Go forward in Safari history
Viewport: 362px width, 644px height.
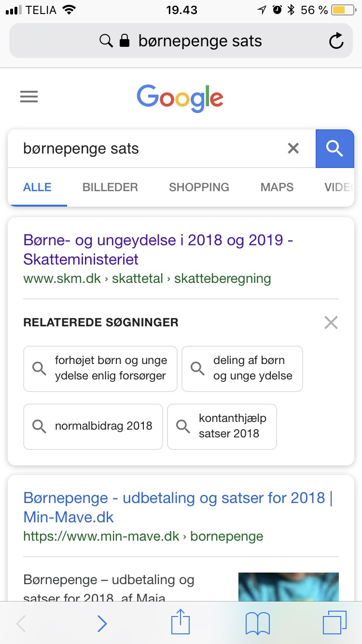click(x=102, y=624)
